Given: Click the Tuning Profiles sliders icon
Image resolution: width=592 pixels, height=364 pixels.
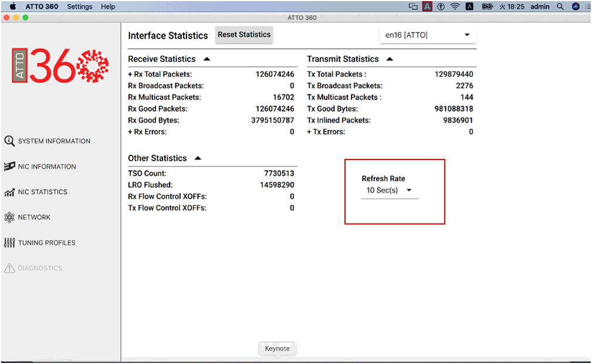Looking at the screenshot, I should tap(9, 243).
